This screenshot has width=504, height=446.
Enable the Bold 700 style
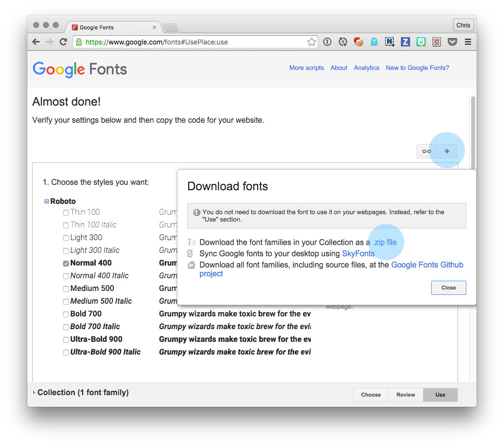[66, 313]
